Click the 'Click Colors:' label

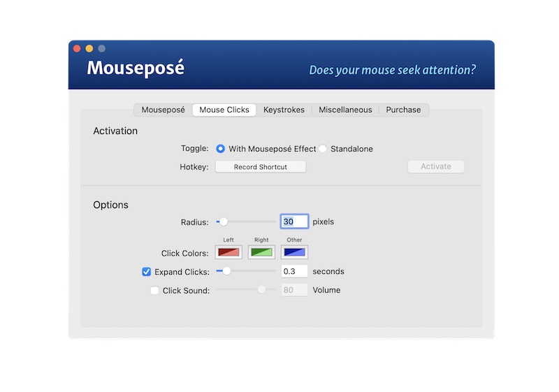(x=184, y=254)
